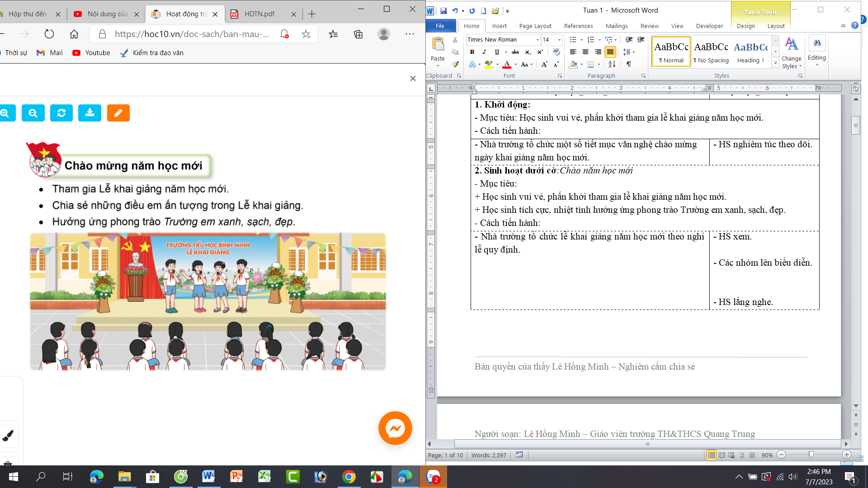
Task: Sort text with the A-Z sort icon
Action: point(612,64)
